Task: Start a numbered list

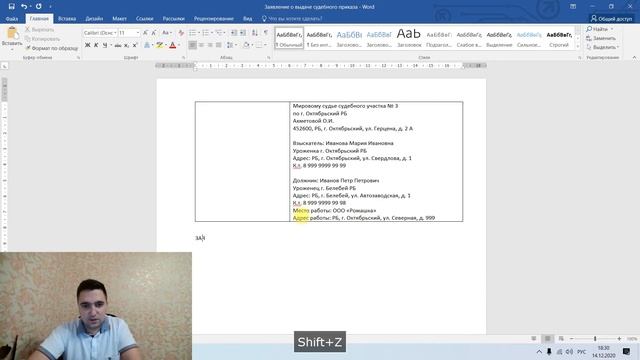Action: click(205, 33)
